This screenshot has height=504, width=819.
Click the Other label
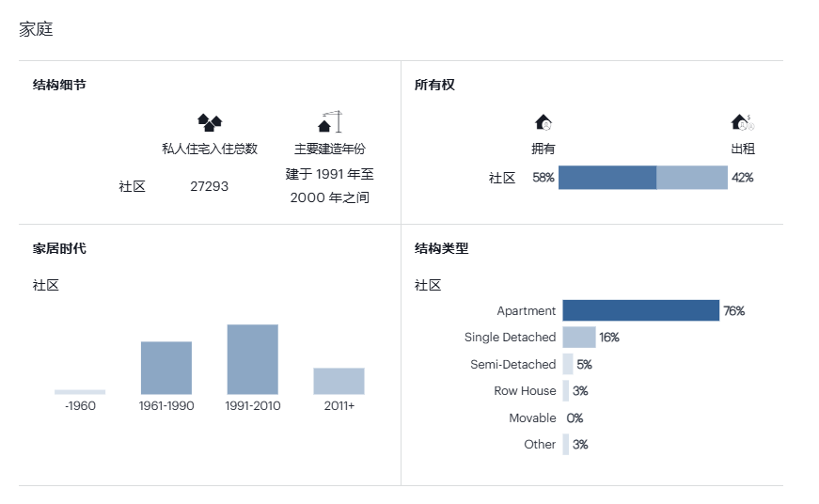(x=540, y=445)
